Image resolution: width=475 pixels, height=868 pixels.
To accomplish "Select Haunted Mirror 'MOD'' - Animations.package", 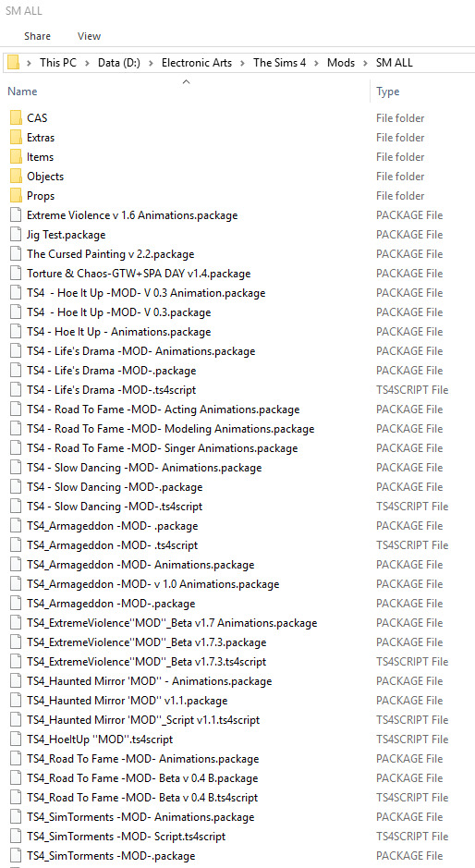I will click(x=150, y=681).
